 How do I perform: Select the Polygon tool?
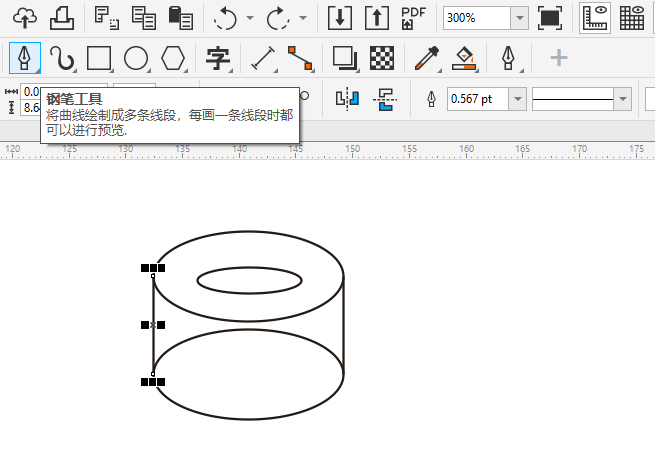(x=173, y=58)
